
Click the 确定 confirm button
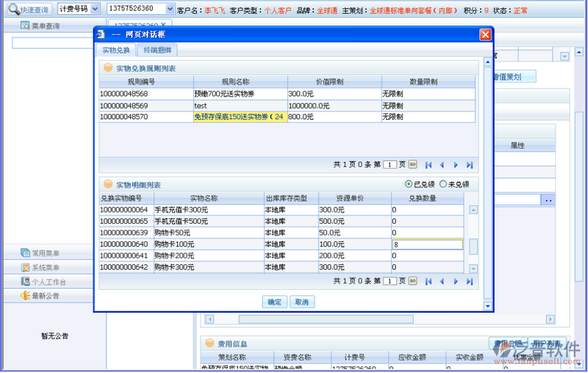coord(274,302)
